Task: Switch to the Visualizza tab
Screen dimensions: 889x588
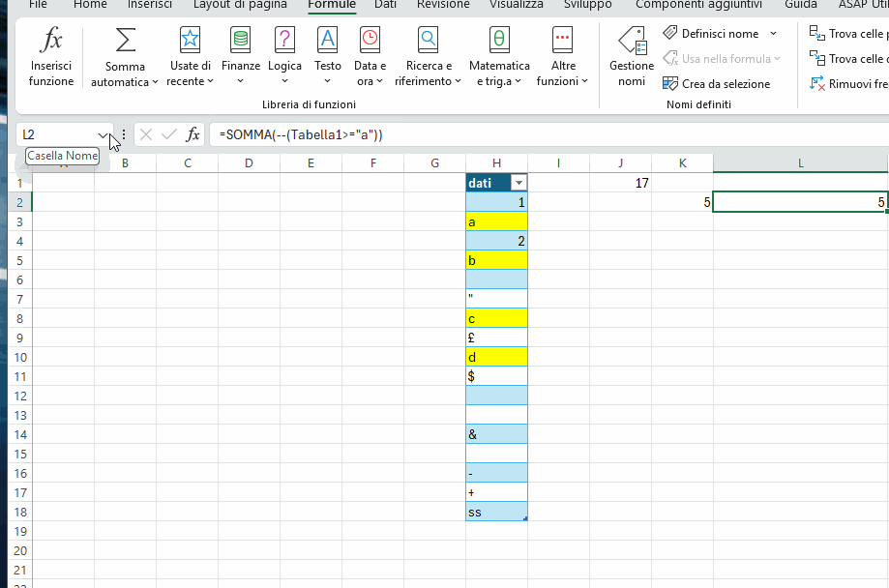Action: [516, 5]
